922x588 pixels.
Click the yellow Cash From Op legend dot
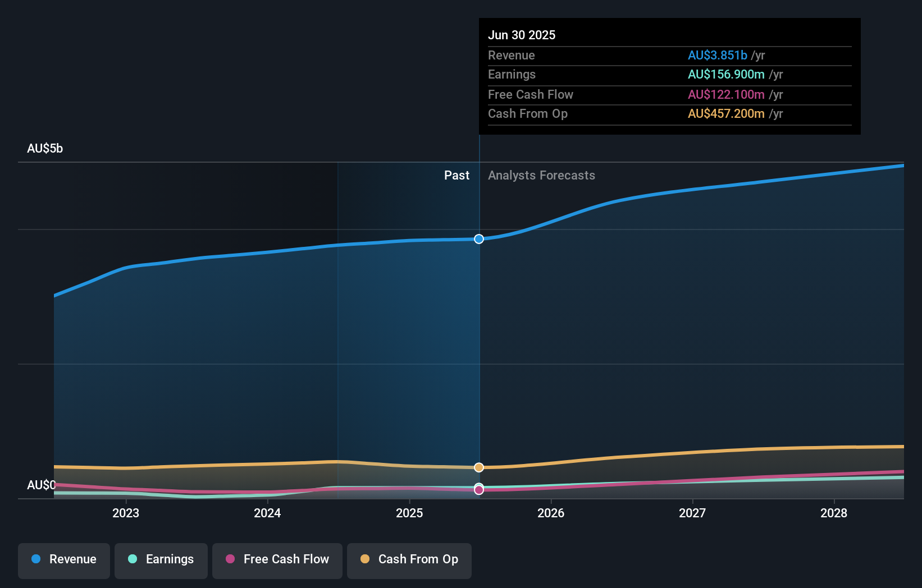pyautogui.click(x=364, y=559)
